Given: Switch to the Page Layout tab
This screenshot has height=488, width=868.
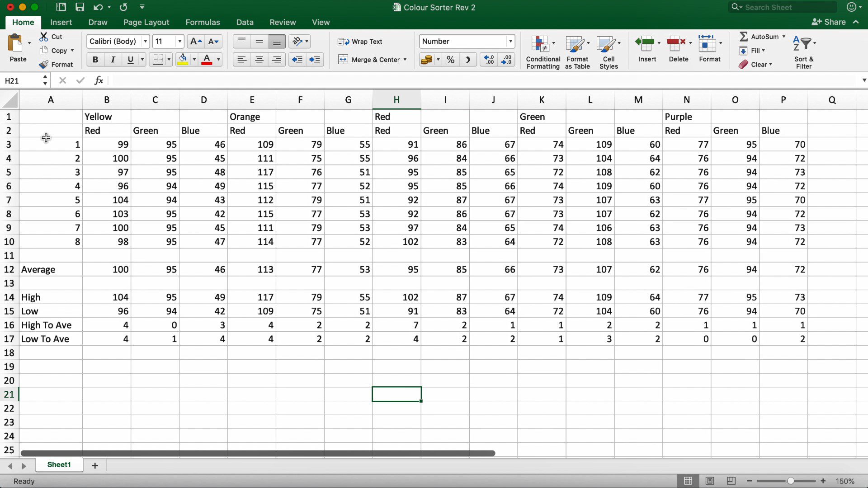Looking at the screenshot, I should click(146, 22).
